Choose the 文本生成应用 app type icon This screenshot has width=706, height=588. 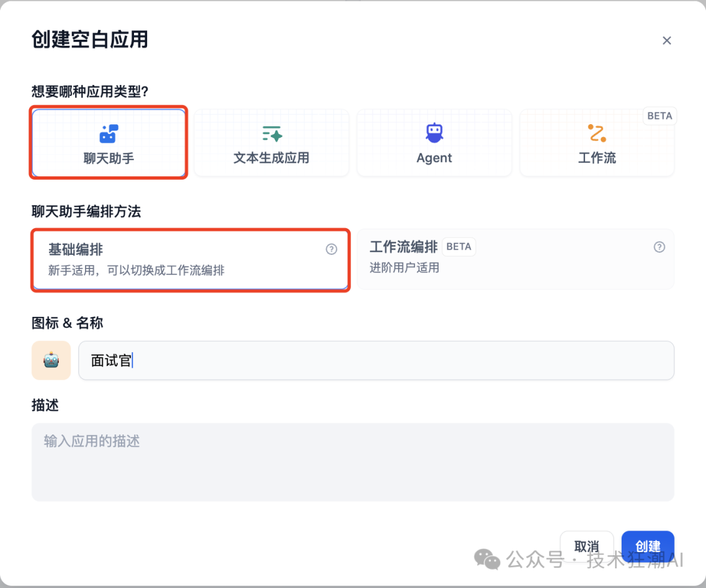pyautogui.click(x=271, y=134)
